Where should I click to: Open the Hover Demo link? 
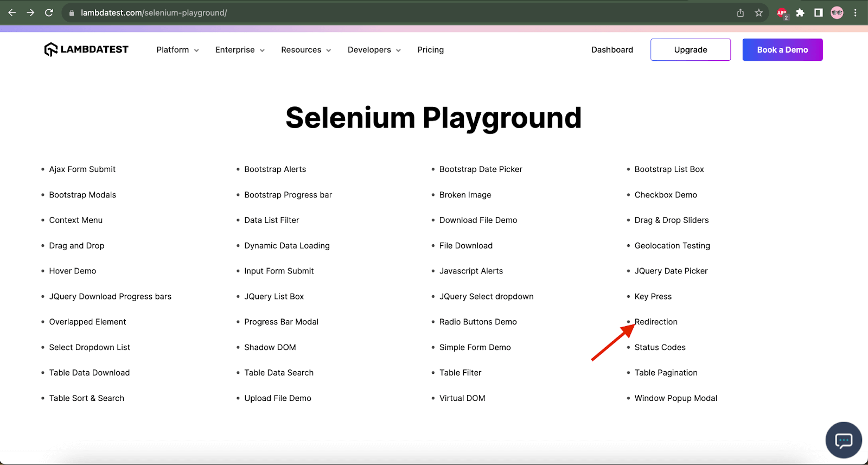[x=73, y=271]
